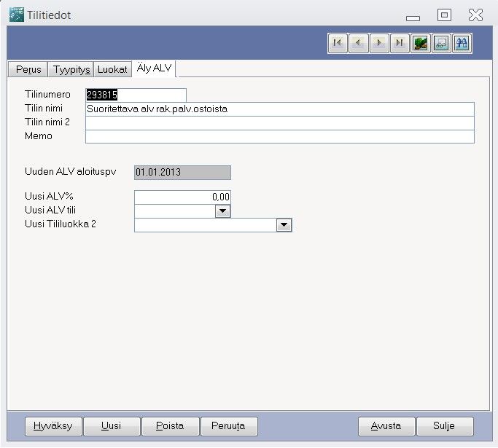Image resolution: width=498 pixels, height=448 pixels.
Task: Switch to the Tyypitys tab
Action: 71,69
